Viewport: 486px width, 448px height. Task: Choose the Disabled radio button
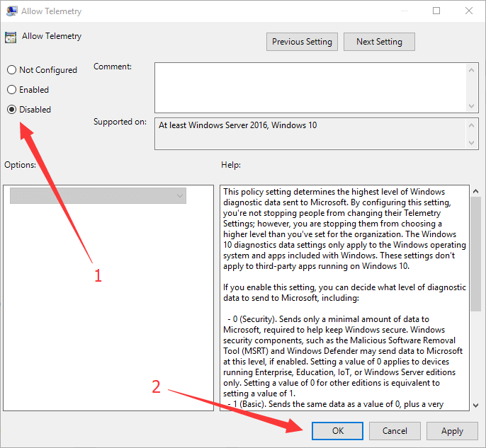[11, 110]
